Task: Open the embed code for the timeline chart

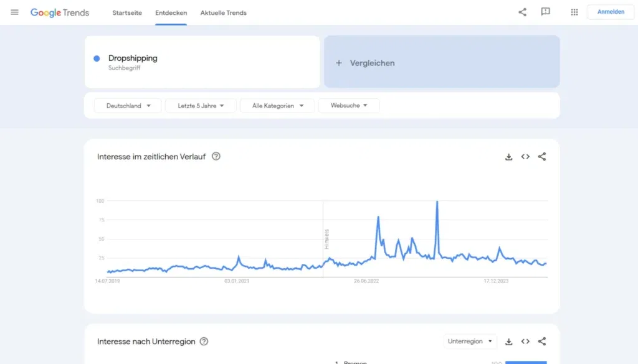Action: pos(525,157)
